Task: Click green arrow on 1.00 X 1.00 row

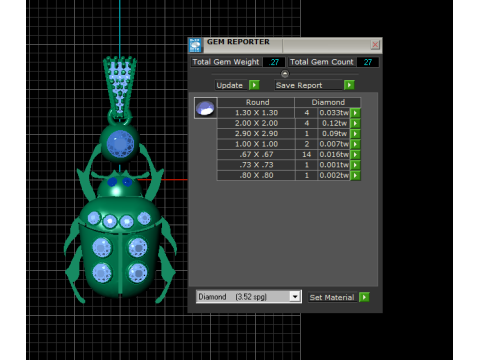Action: click(x=355, y=144)
